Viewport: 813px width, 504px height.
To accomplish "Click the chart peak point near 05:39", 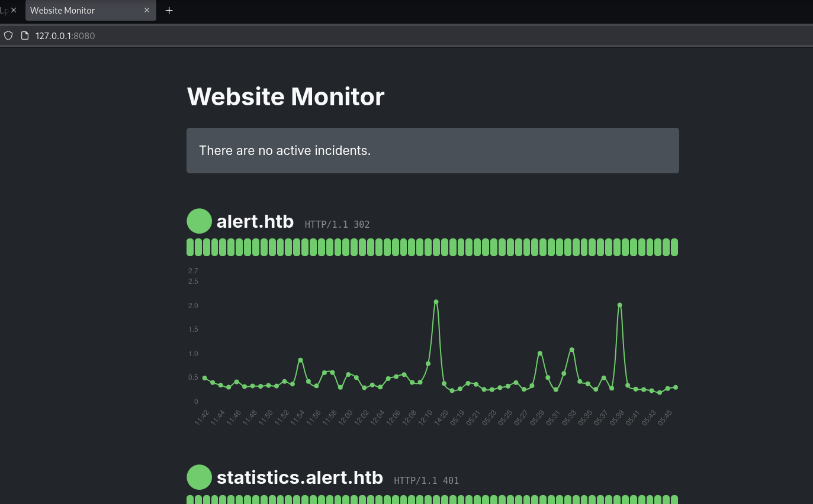I will coord(619,305).
